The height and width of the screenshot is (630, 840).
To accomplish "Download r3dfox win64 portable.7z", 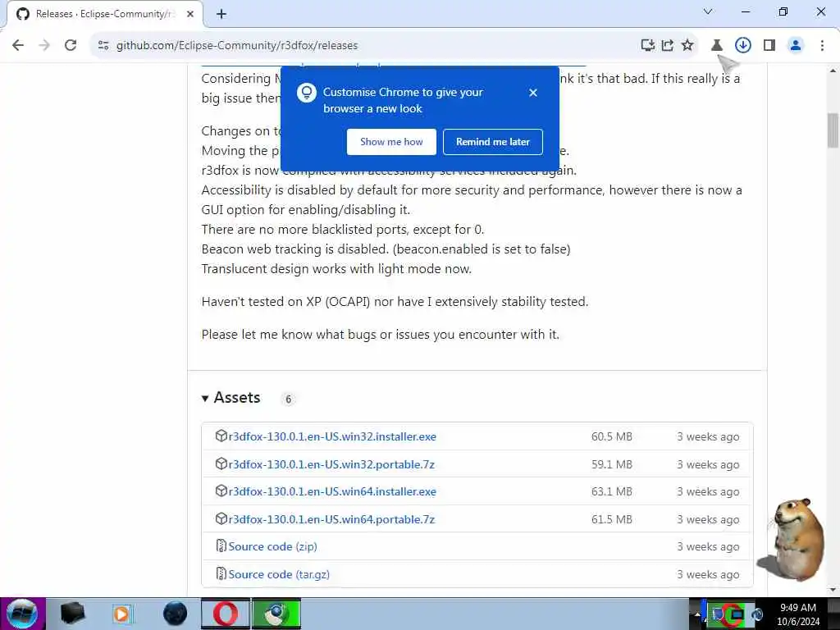I will tap(331, 519).
